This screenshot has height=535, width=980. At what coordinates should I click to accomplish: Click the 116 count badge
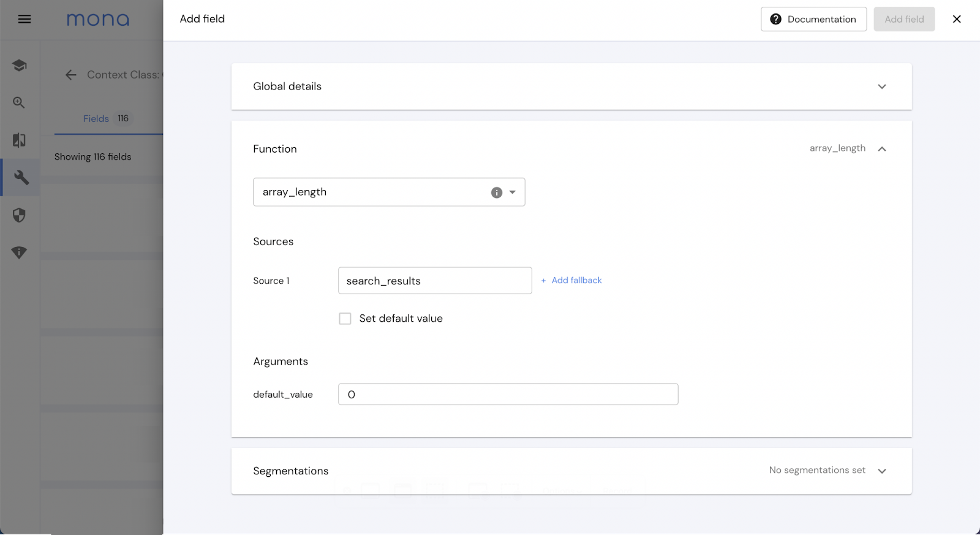pos(123,118)
